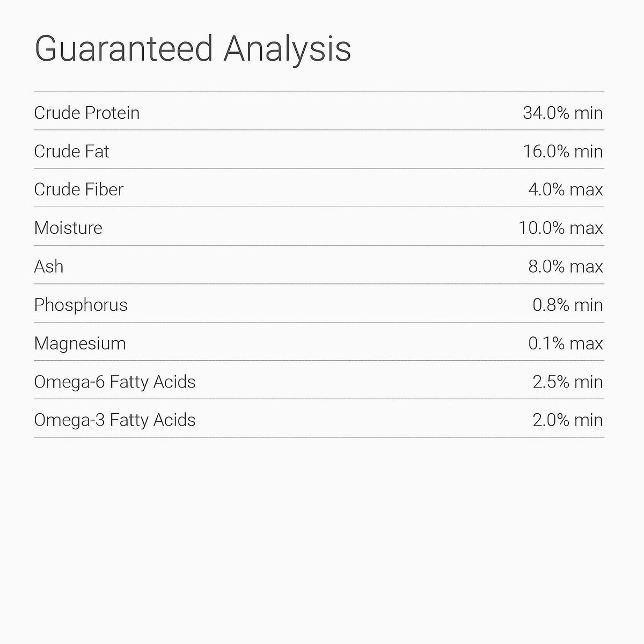644x644 pixels.
Task: Click the 34.0% min protein value
Action: tap(562, 113)
